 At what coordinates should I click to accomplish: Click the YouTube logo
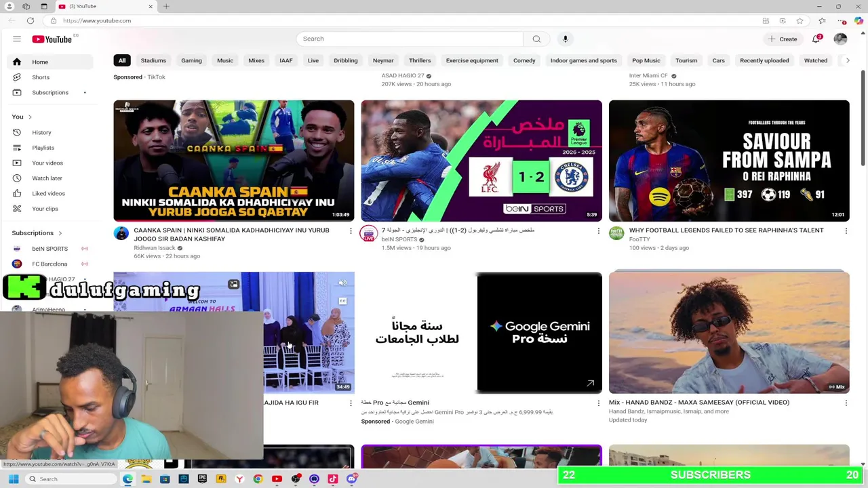(x=52, y=39)
